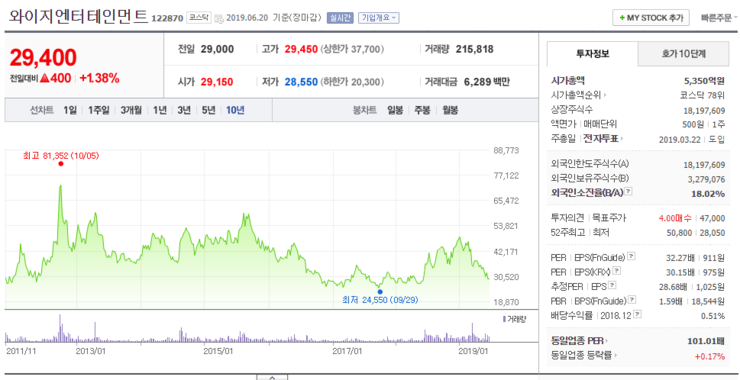Viewport: 740px width, 380px height.
Task: Open help icon next to EPS(FnGuide)
Action: (631, 256)
